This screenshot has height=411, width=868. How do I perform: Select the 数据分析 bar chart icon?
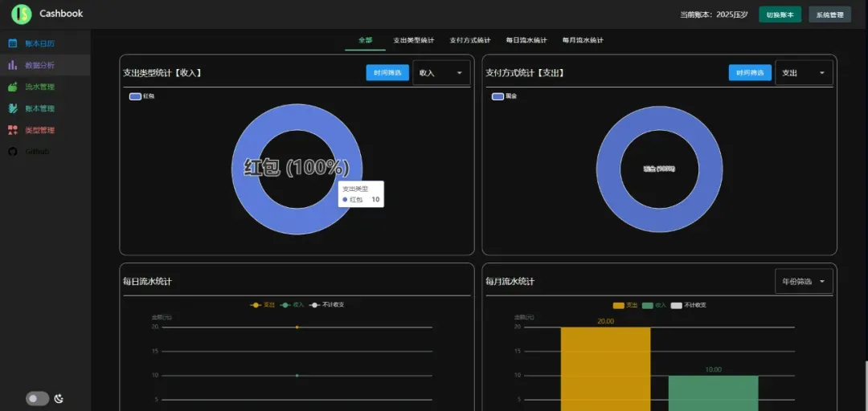13,65
